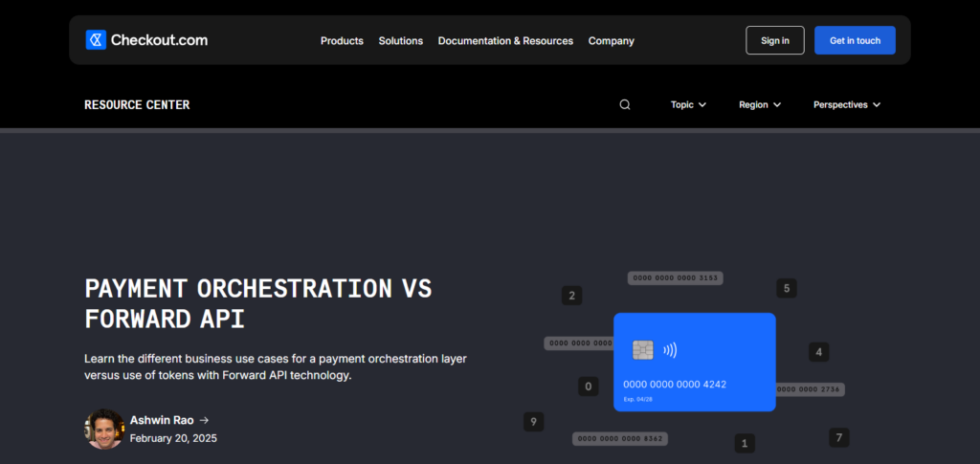
Task: Open the Products menu
Action: click(342, 40)
